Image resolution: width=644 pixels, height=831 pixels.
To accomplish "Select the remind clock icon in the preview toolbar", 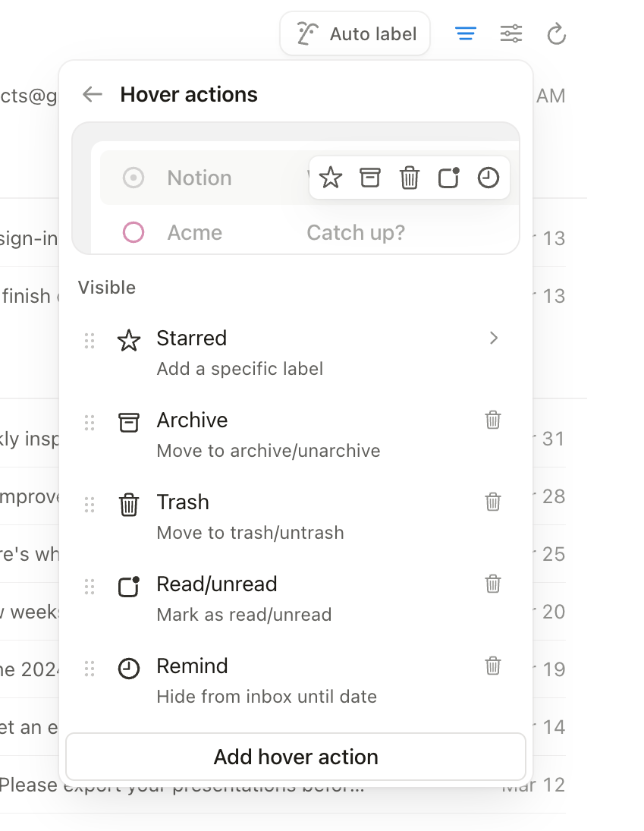I will click(x=488, y=178).
